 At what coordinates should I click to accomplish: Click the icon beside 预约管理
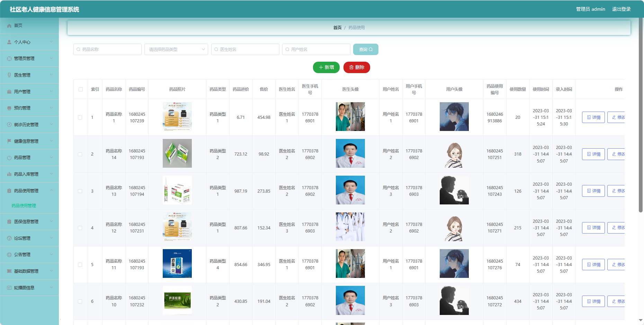click(9, 108)
